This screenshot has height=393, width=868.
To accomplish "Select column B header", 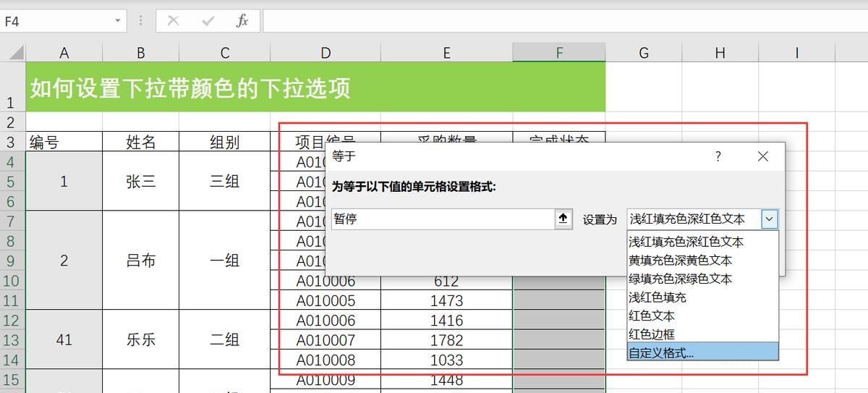I will [141, 52].
